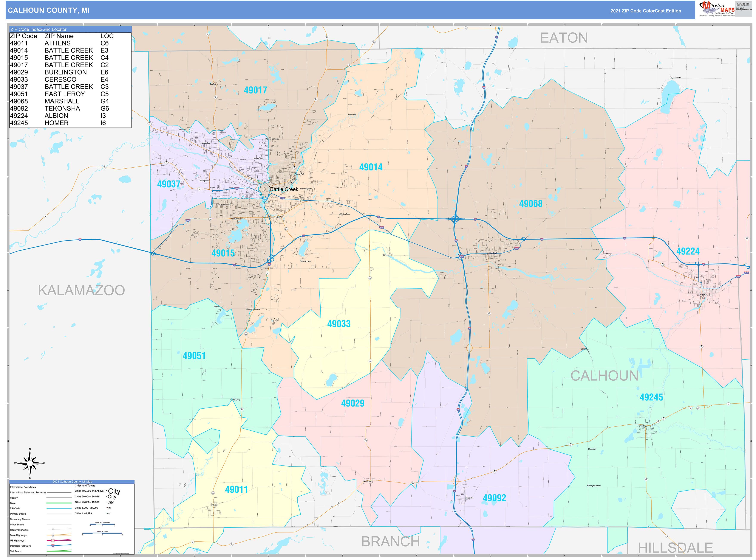Click 'Minor Streets' legend entry
This screenshot has width=756, height=560.
click(x=17, y=525)
